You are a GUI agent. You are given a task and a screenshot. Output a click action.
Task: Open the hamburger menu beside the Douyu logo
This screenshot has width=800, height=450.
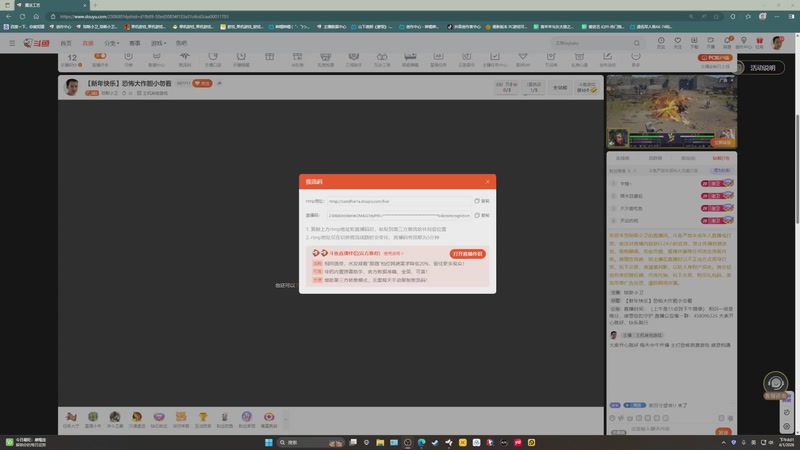12,43
